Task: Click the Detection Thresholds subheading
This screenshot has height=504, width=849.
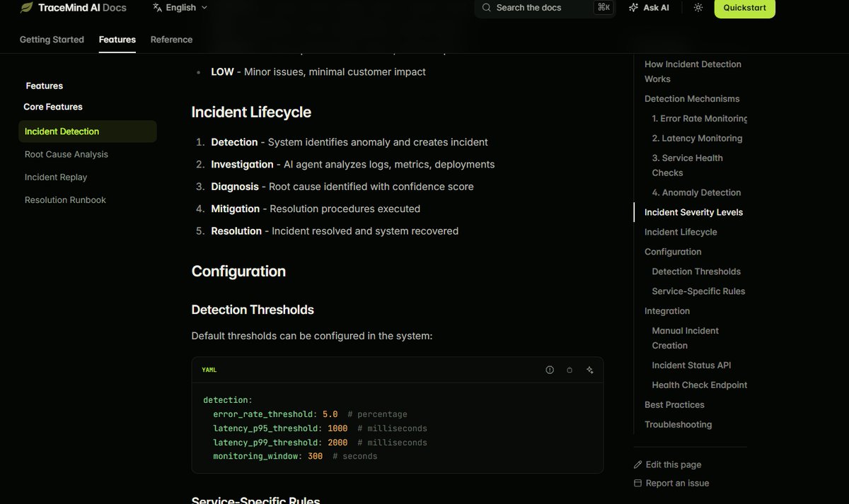Action: pos(253,310)
